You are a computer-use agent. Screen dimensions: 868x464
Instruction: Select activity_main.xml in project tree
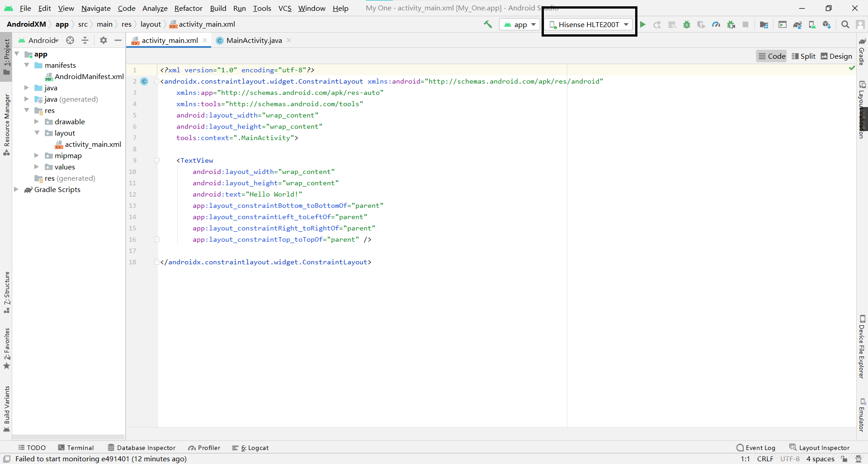(88, 144)
